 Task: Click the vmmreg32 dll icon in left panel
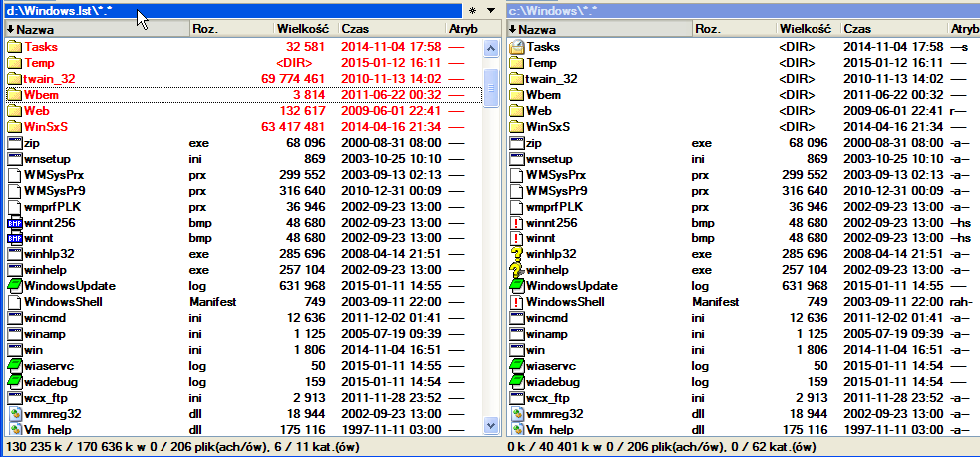click(x=14, y=414)
